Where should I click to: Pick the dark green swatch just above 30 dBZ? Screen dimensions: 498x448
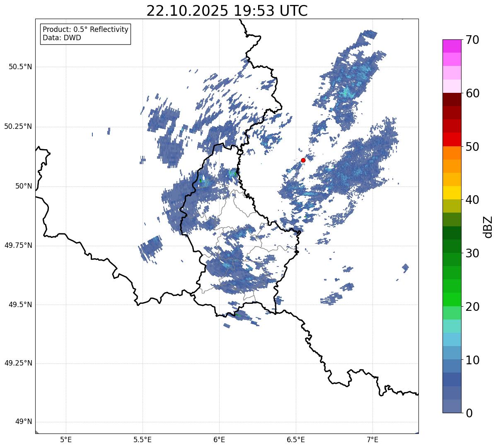[452, 246]
